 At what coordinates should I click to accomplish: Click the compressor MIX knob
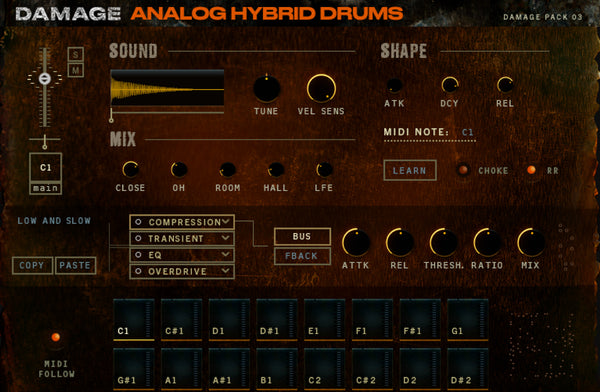(531, 242)
